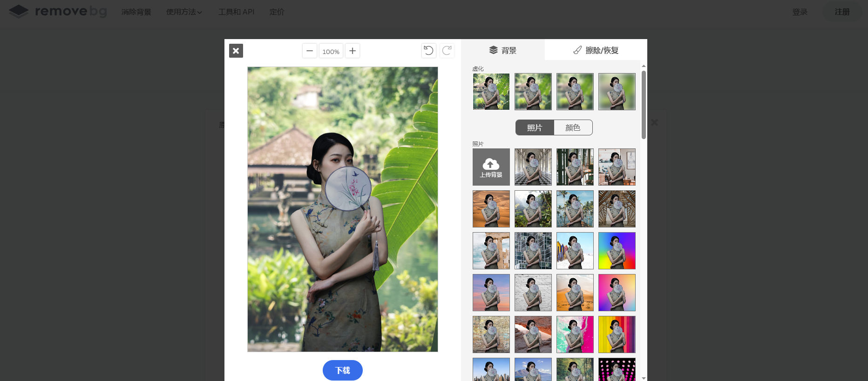Pick the red rock canyon background
868x381 pixels.
533,334
